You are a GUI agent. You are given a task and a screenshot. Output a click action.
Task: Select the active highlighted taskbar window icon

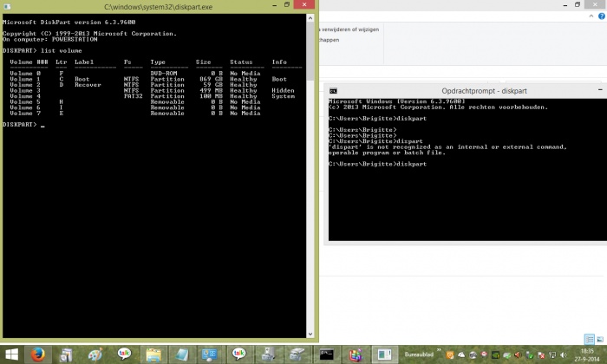(384, 354)
